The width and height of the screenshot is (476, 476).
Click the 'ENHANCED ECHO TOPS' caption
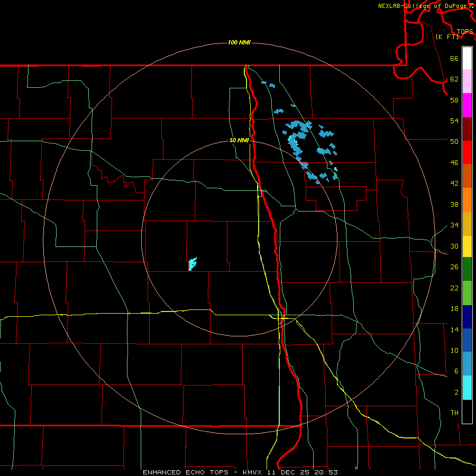(x=186, y=472)
